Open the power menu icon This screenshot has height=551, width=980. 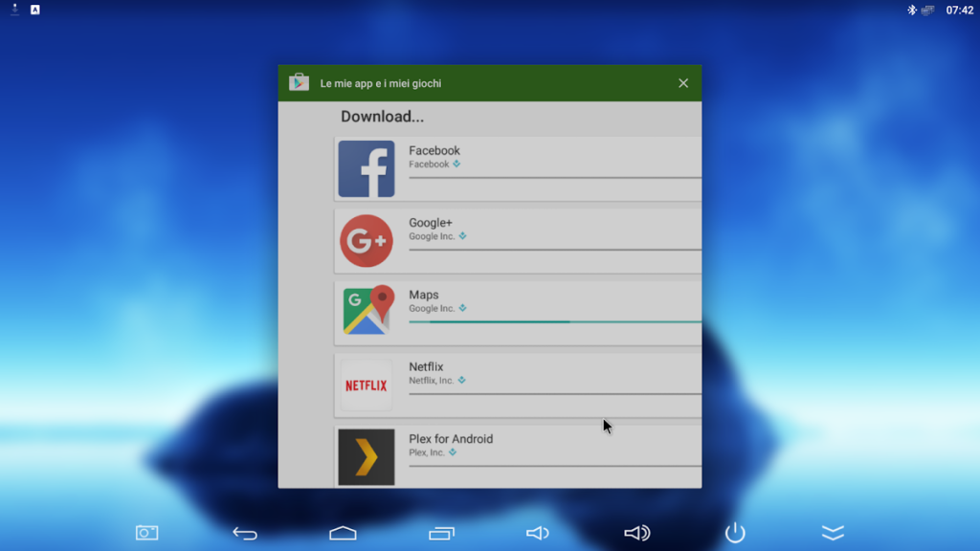tap(735, 532)
